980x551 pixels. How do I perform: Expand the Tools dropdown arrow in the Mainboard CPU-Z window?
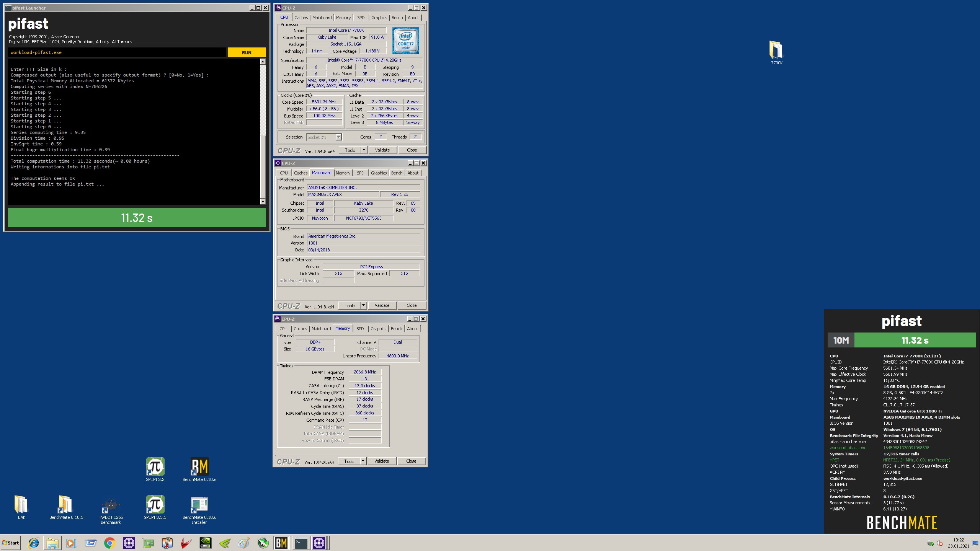363,305
